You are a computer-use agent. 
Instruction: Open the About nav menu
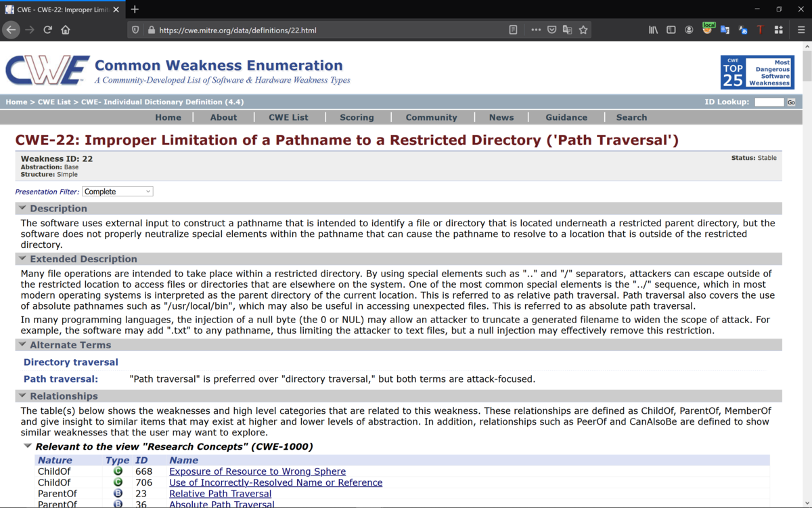click(x=223, y=117)
